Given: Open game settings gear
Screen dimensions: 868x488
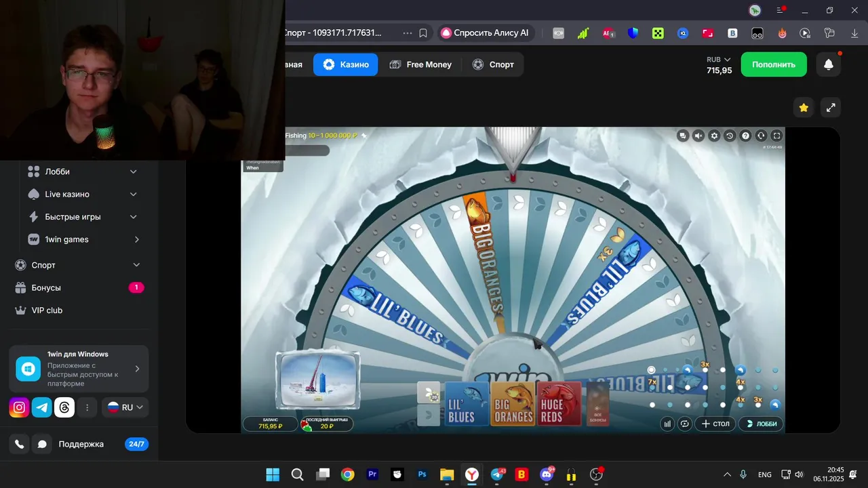Looking at the screenshot, I should [714, 136].
